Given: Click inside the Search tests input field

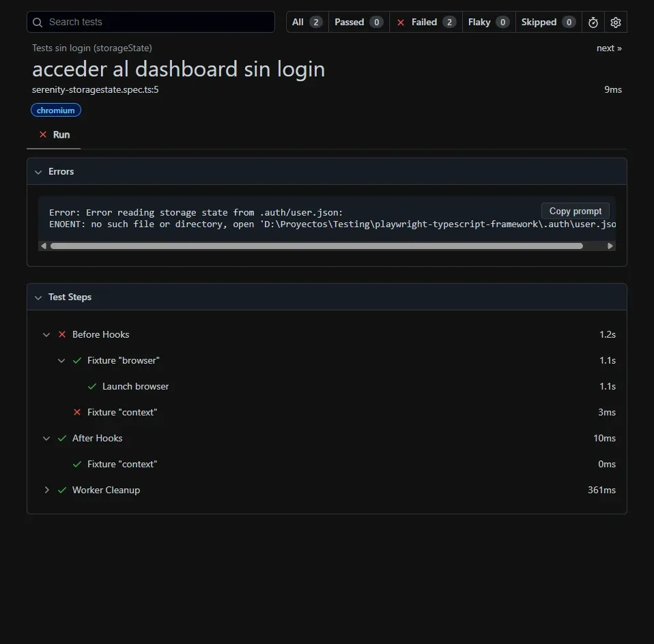Looking at the screenshot, I should click(150, 22).
